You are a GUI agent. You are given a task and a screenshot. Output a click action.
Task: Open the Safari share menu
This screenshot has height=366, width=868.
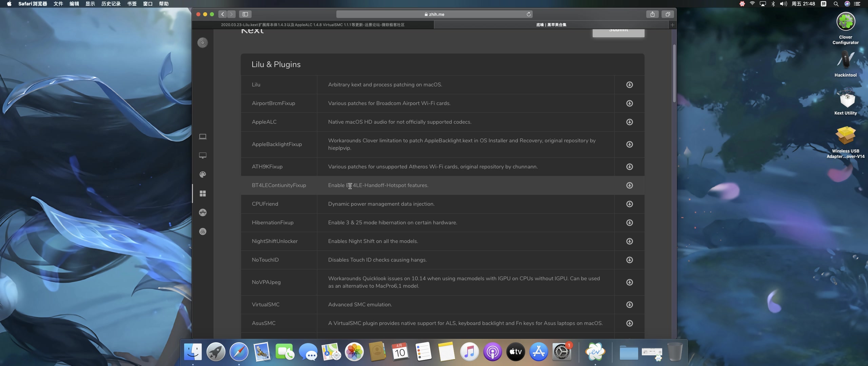click(652, 14)
